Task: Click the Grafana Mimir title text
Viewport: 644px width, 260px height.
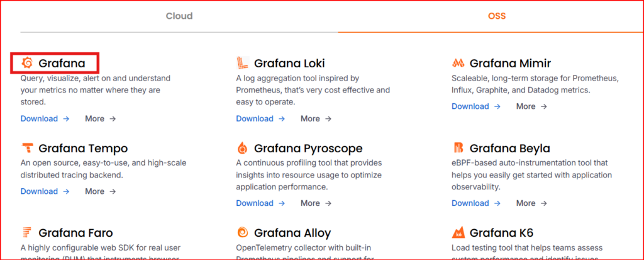Action: (x=510, y=64)
